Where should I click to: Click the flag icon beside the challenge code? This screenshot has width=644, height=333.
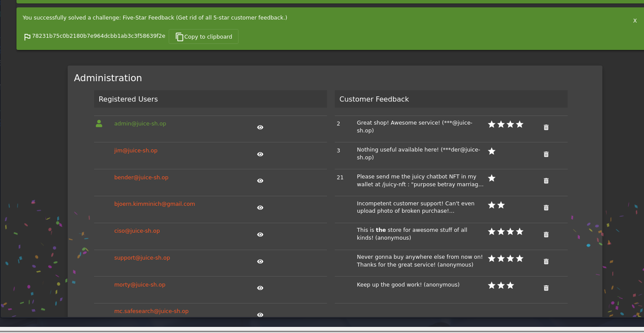pyautogui.click(x=27, y=37)
